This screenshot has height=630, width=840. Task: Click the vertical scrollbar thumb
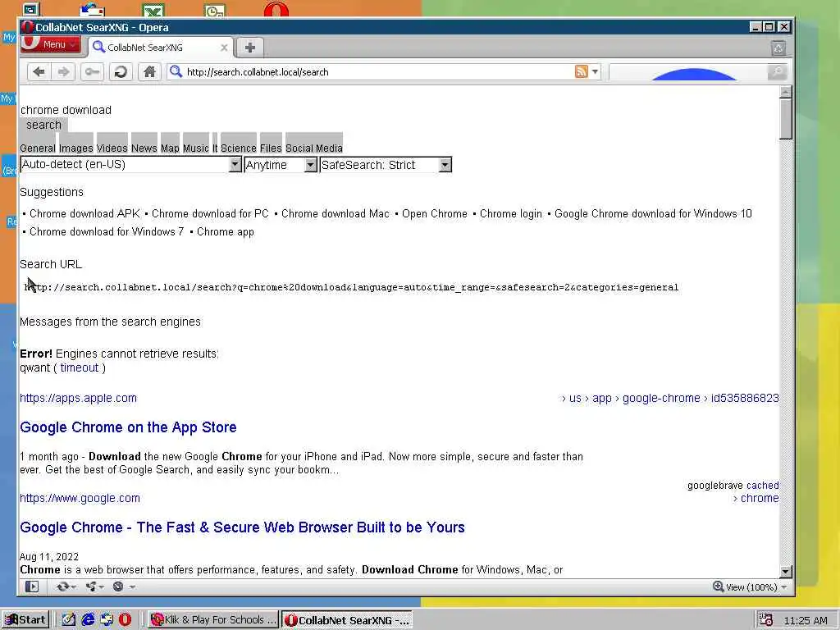(786, 119)
